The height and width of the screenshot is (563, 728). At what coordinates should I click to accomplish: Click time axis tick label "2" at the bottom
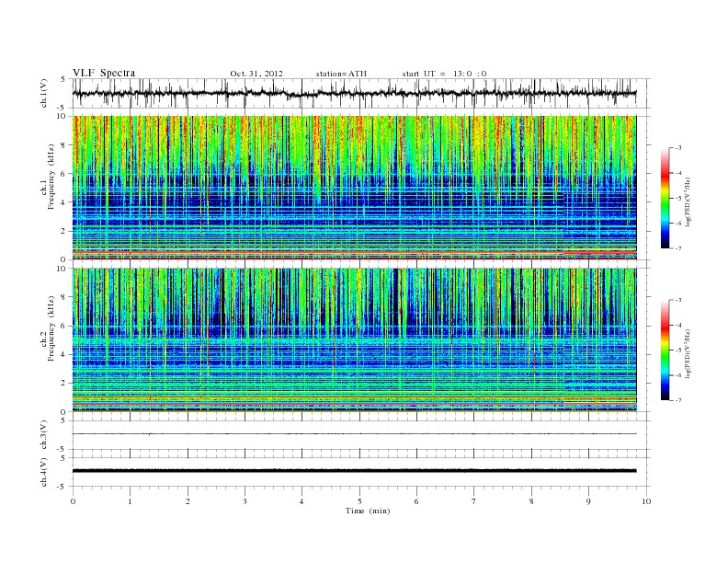click(188, 501)
